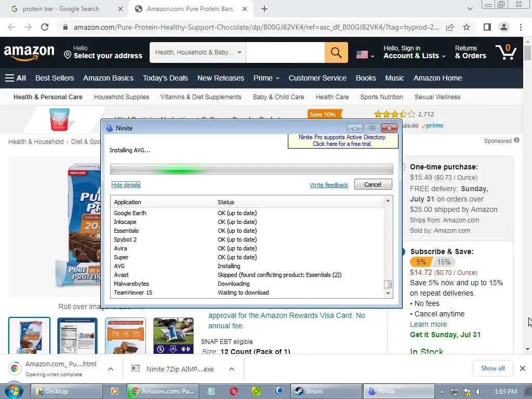Screen dimensions: 532x399
Task: Expand options for Amazon.com html download
Action: tap(111, 369)
